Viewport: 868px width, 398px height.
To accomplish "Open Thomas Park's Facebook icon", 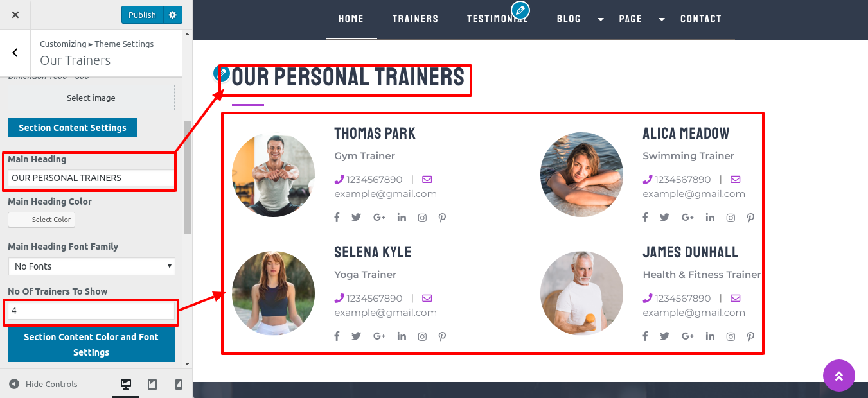I will (x=337, y=218).
